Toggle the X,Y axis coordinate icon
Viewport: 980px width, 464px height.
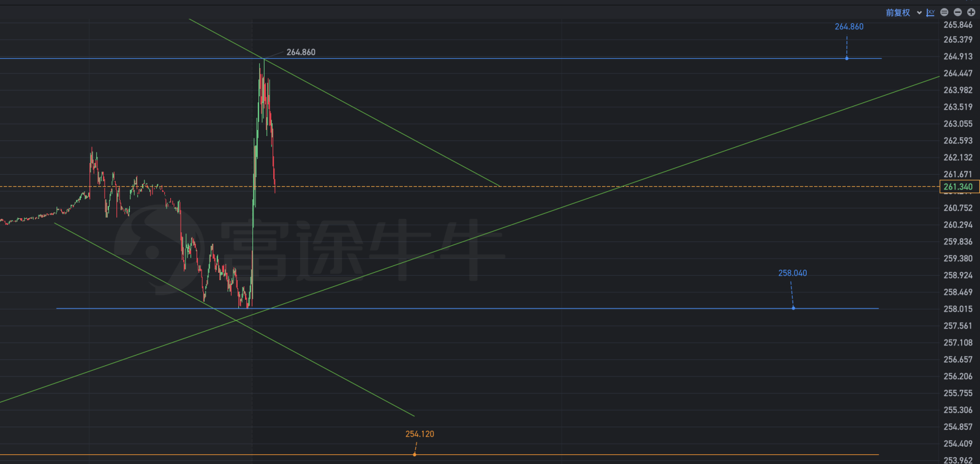(930, 12)
